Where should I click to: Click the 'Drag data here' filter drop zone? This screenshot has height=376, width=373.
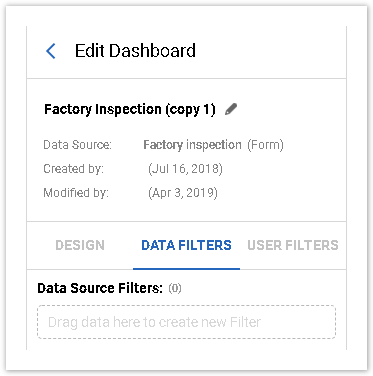click(186, 322)
